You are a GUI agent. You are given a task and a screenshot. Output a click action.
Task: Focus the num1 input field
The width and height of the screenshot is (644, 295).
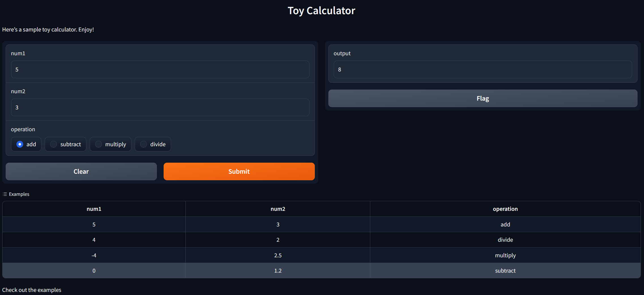(160, 69)
